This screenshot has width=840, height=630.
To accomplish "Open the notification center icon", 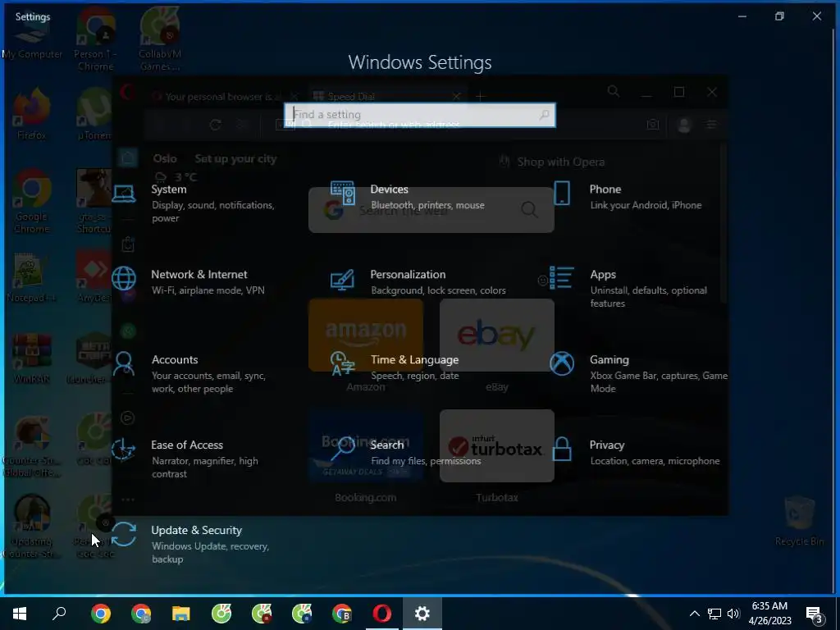I will [x=815, y=614].
